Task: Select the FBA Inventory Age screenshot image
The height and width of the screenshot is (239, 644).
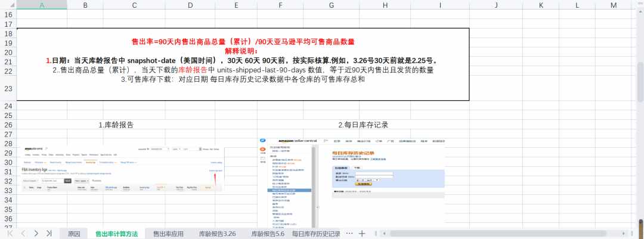Action: pyautogui.click(x=123, y=169)
